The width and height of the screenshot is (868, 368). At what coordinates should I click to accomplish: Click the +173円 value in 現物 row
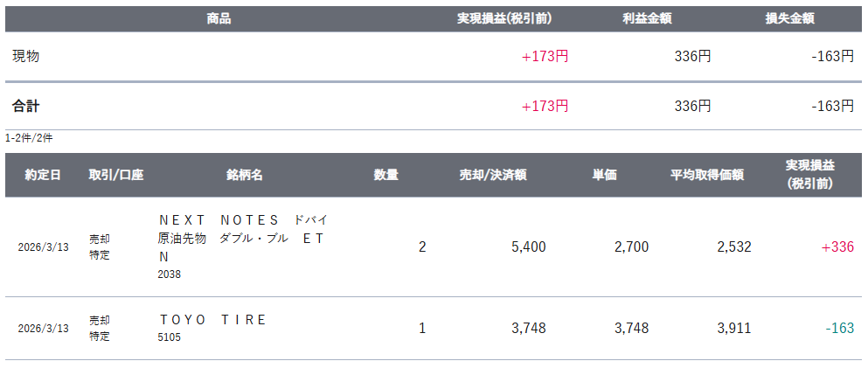point(545,56)
